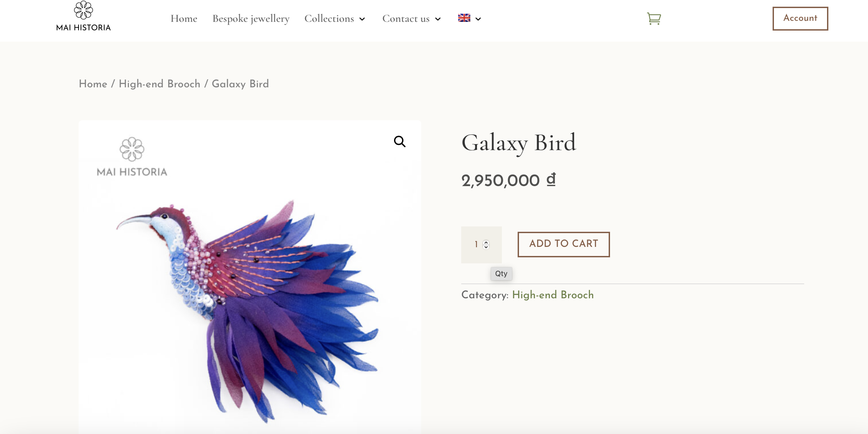
Task: Increase quantity with the up arrow
Action: click(x=486, y=242)
